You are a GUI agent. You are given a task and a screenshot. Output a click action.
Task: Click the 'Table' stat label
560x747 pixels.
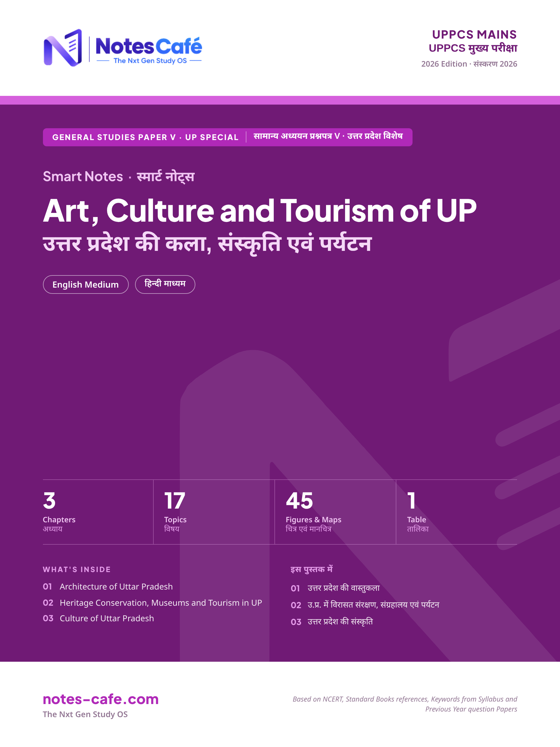tap(417, 520)
